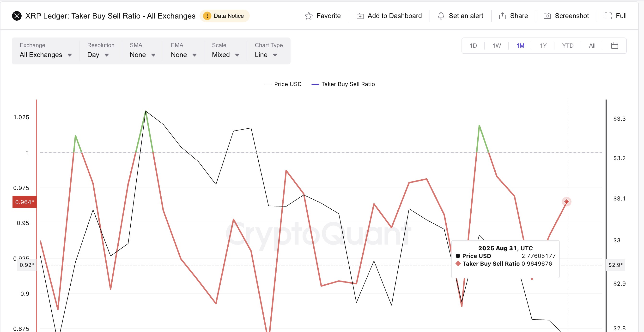
Task: Open the calendar date range picker
Action: click(614, 46)
